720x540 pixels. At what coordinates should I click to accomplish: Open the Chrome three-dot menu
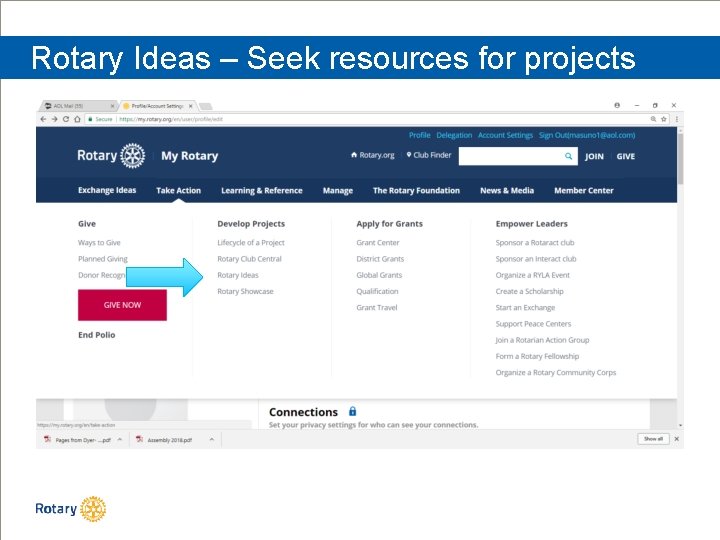pos(676,119)
